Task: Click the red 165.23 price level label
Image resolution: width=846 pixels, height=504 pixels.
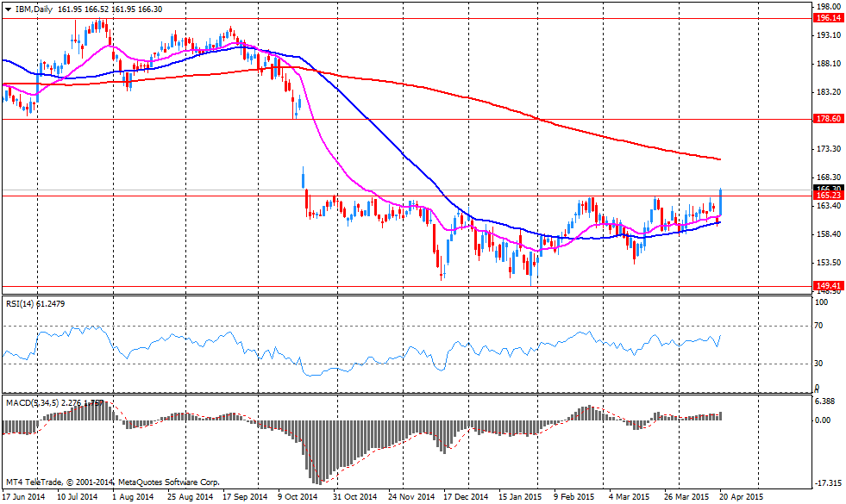Action: (829, 196)
